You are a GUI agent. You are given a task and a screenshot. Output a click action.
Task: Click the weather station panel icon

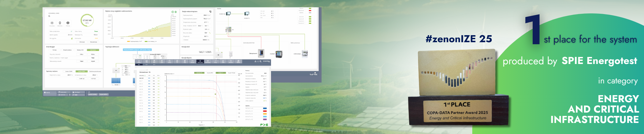tap(210, 11)
